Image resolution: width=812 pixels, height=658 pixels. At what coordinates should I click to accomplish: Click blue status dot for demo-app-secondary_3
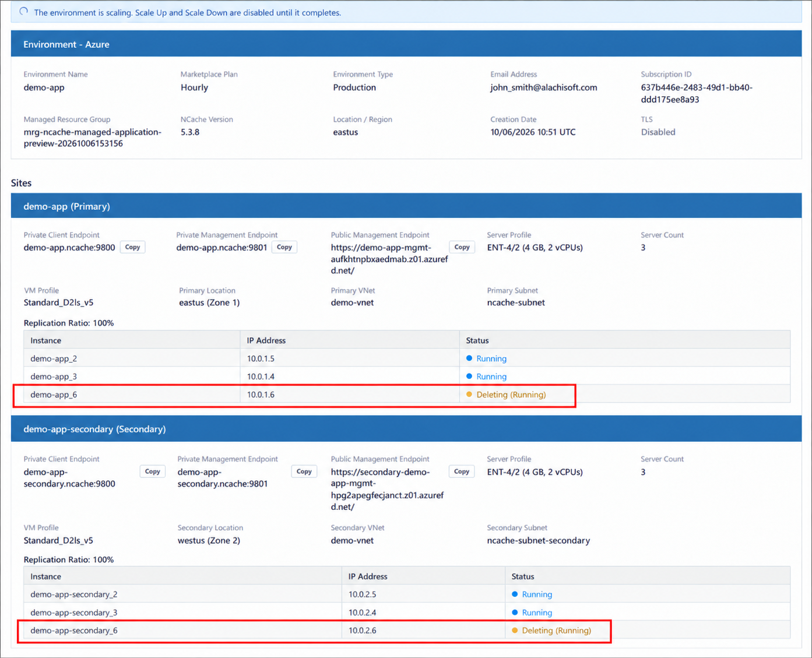[515, 613]
